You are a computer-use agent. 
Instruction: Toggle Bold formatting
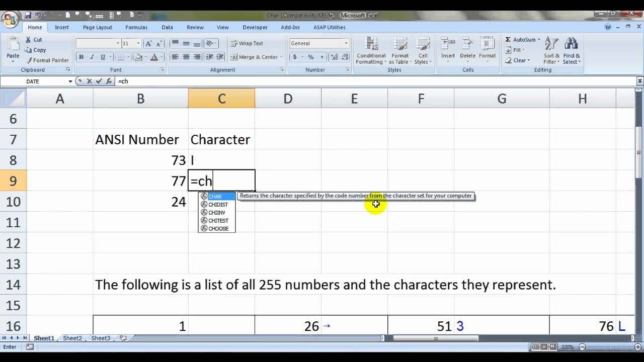tap(81, 57)
